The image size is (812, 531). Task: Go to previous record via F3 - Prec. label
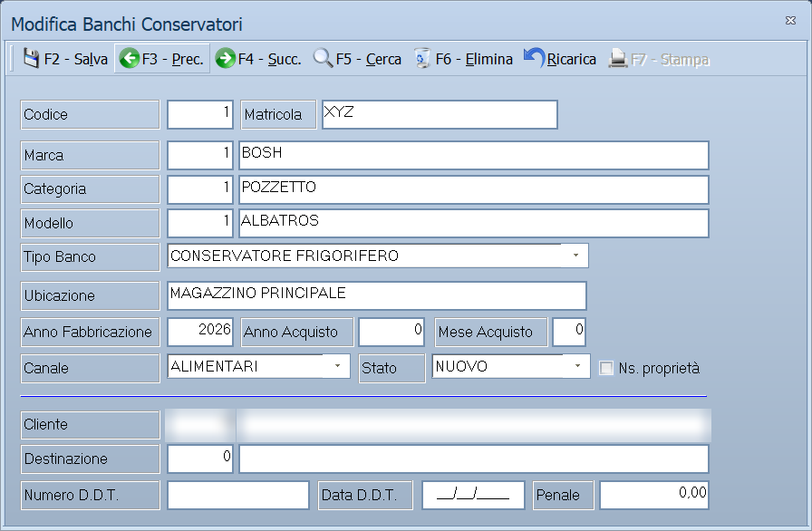(172, 60)
